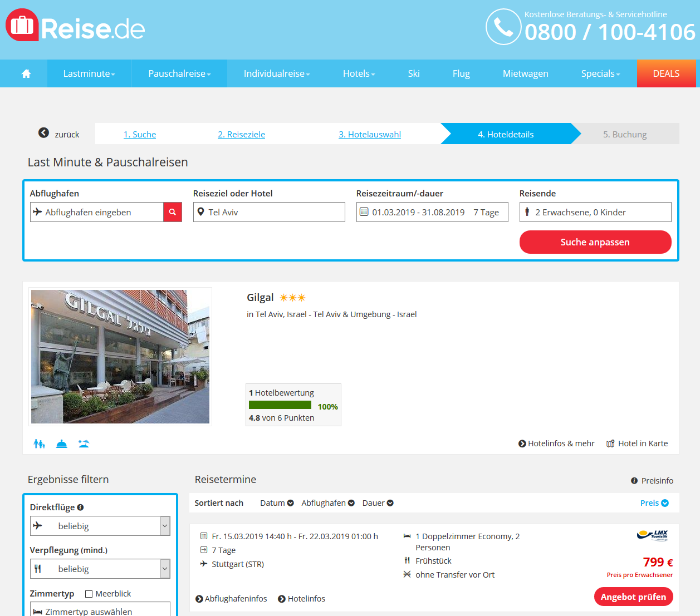Open the Ski navigation item
The height and width of the screenshot is (616, 700).
(414, 73)
